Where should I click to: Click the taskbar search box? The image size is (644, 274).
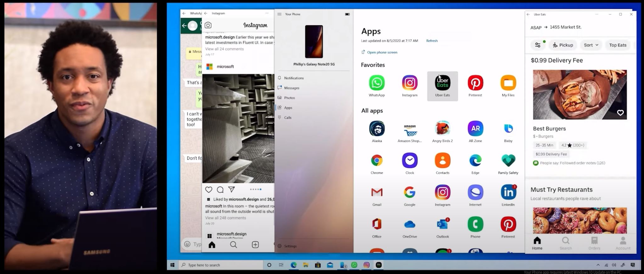(x=221, y=265)
